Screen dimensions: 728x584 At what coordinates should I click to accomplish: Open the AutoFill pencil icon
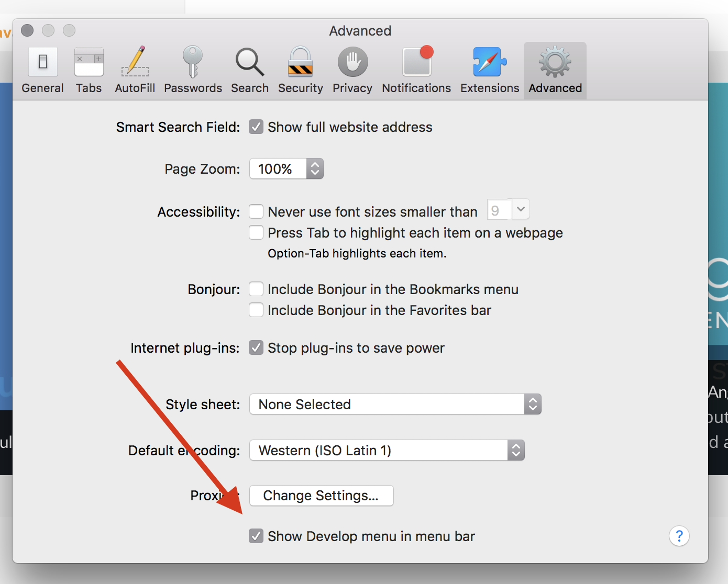coord(135,71)
